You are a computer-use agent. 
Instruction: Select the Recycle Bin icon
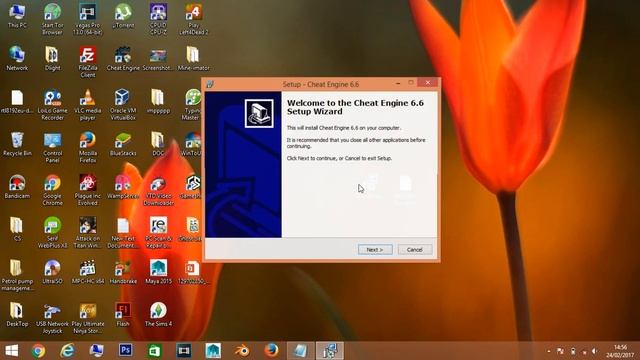(x=17, y=144)
